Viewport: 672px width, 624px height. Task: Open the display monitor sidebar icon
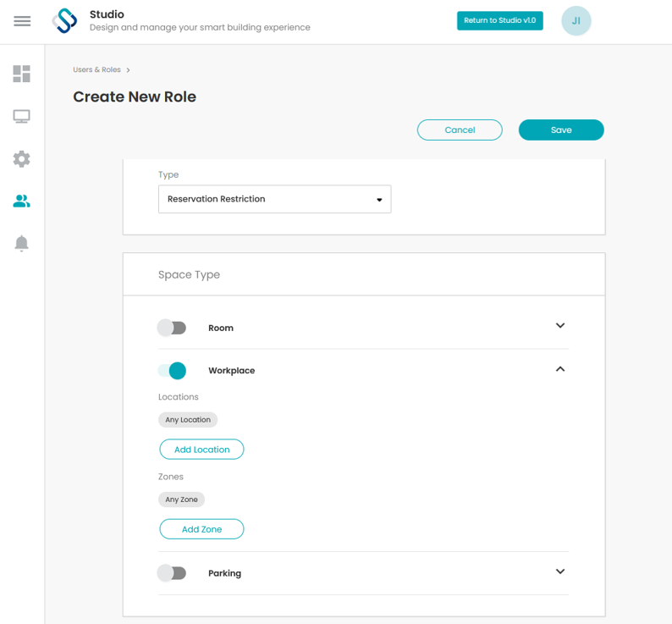pyautogui.click(x=21, y=116)
